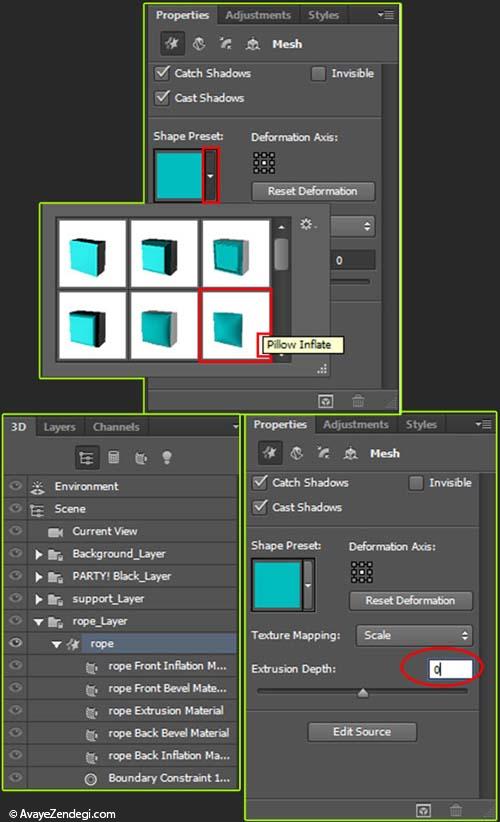500x822 pixels.
Task: Open Cap icon in upper Properties panel
Action: [226, 44]
